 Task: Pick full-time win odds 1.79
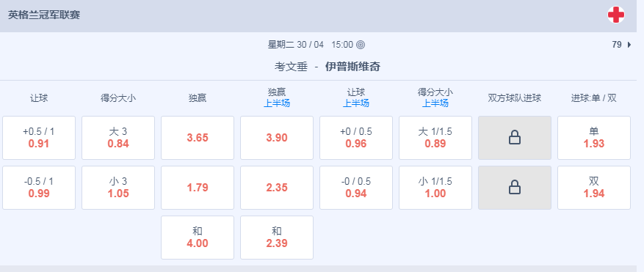click(x=198, y=188)
